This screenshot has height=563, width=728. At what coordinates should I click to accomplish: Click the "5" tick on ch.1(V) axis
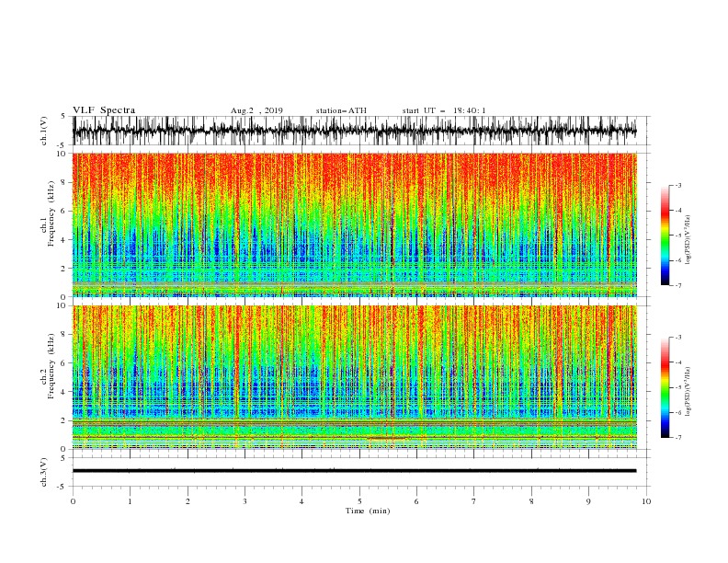coord(63,116)
